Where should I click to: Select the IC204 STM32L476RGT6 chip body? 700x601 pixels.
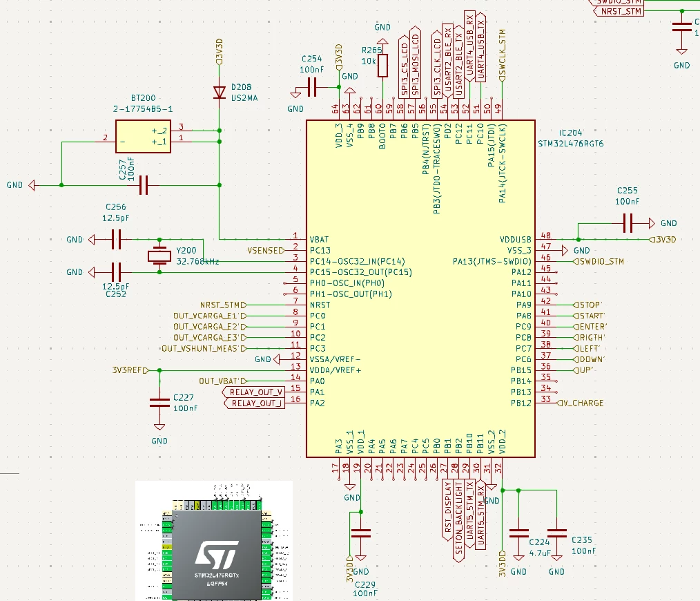click(420, 289)
